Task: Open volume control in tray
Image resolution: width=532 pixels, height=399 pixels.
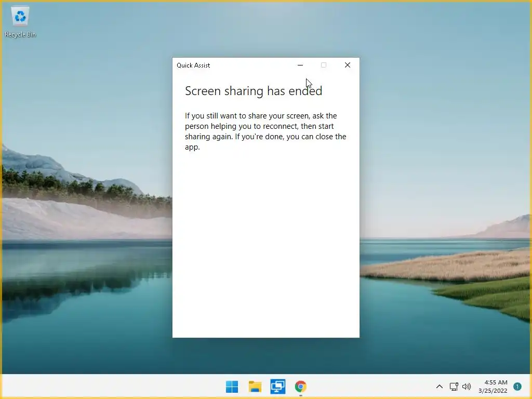Action: (467, 387)
